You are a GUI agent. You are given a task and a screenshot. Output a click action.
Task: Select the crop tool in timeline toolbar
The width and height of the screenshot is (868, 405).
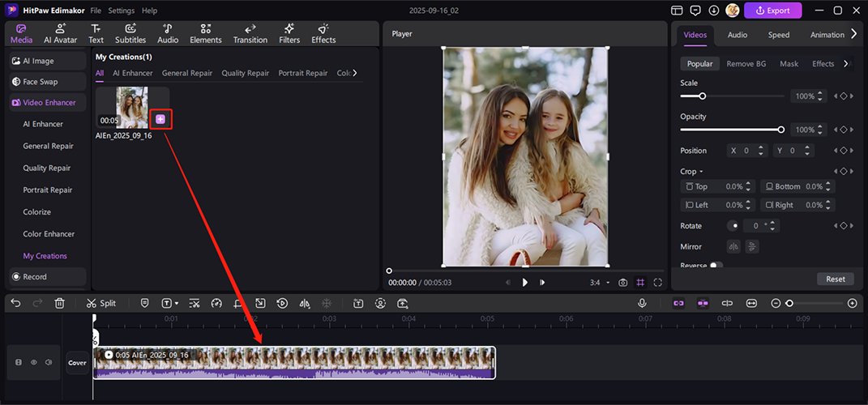238,303
